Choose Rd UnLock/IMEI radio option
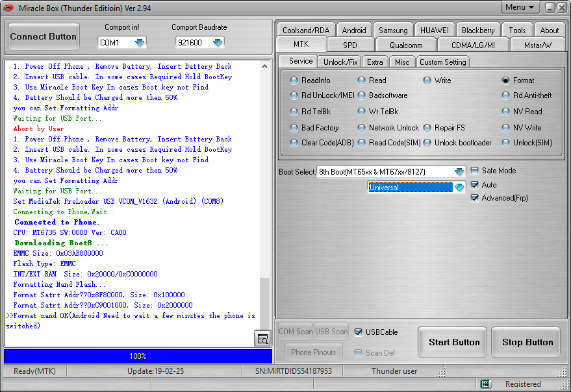This screenshot has height=392, width=571. (x=294, y=95)
